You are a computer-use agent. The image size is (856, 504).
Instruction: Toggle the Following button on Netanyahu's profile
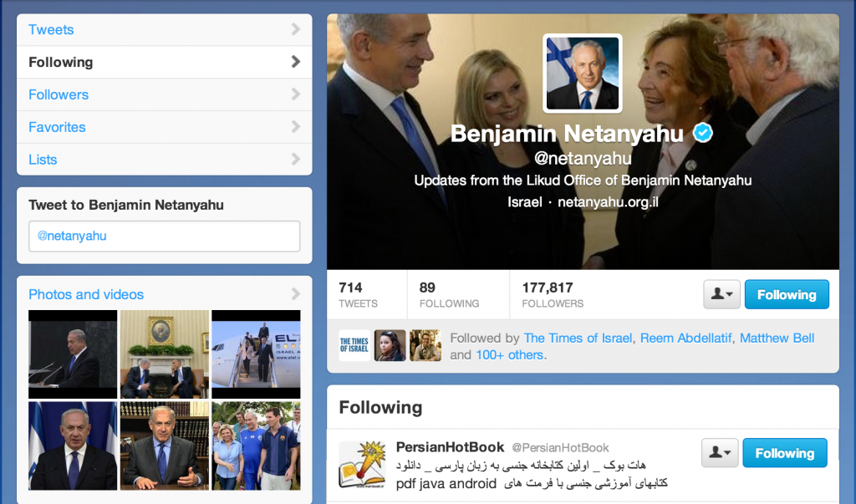click(787, 295)
